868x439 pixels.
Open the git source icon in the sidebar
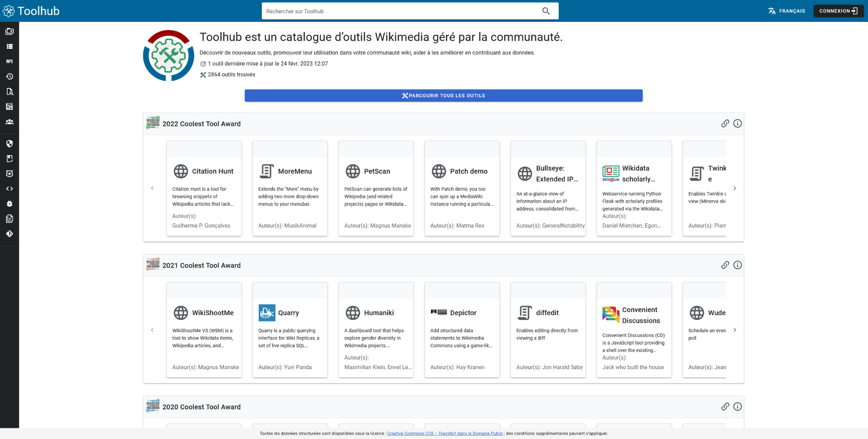pyautogui.click(x=9, y=234)
